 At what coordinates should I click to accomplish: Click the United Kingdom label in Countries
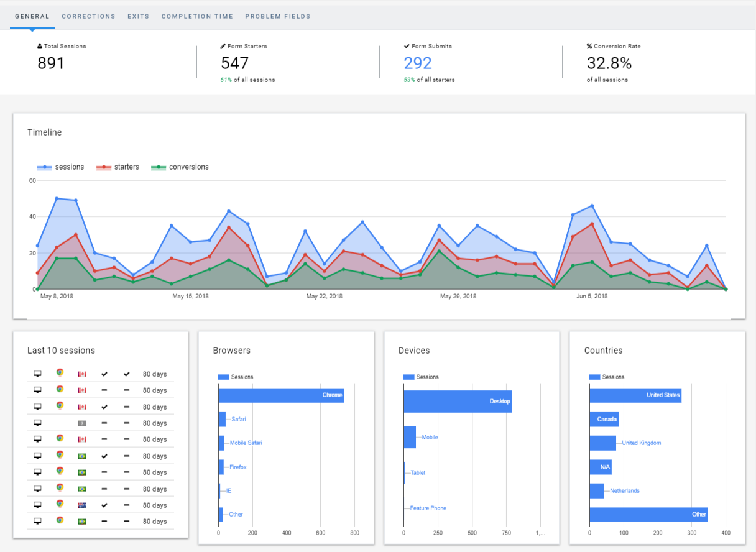(642, 443)
